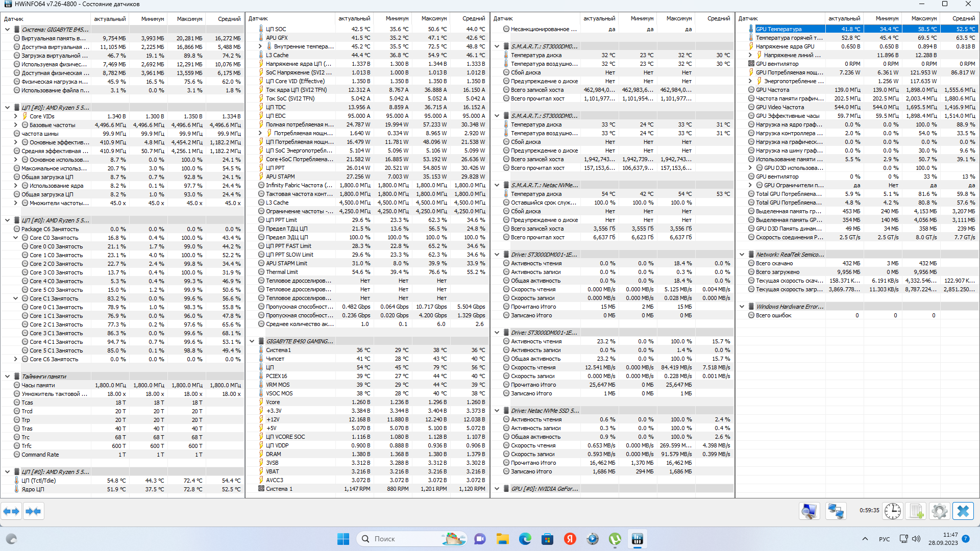
Task: Collapse the Core C0 Занятость group
Action: click(x=16, y=238)
